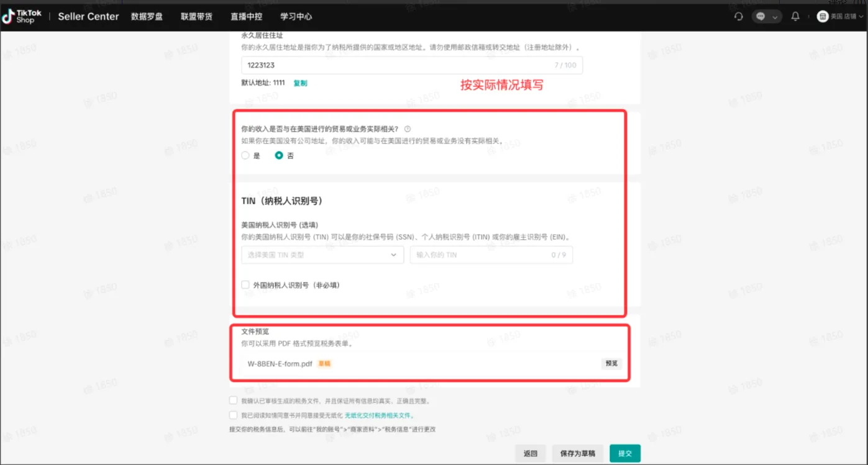
Task: Click the 默认地址: 1111 text
Action: pos(263,83)
